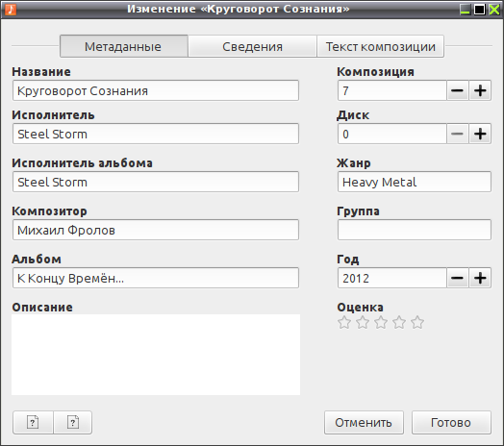Click the Жанр field with Heavy Metal
This screenshot has height=446, width=504.
(415, 182)
